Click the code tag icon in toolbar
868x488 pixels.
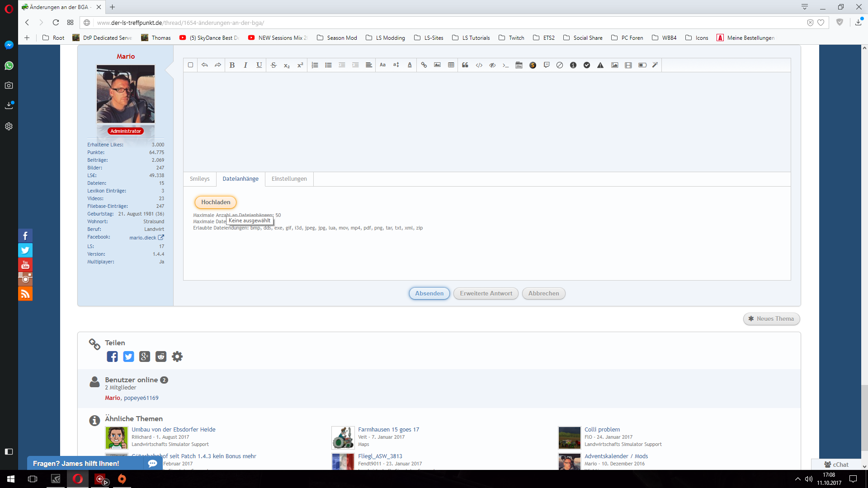pos(479,65)
